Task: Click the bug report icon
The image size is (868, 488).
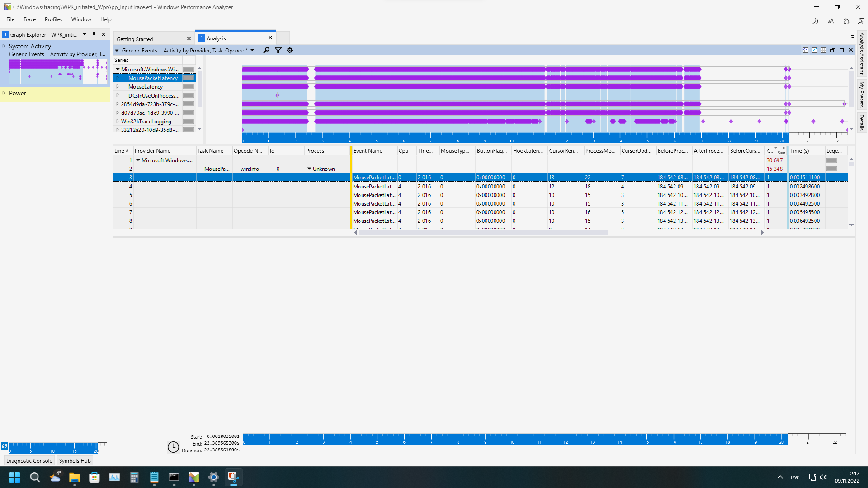Action: (x=847, y=21)
